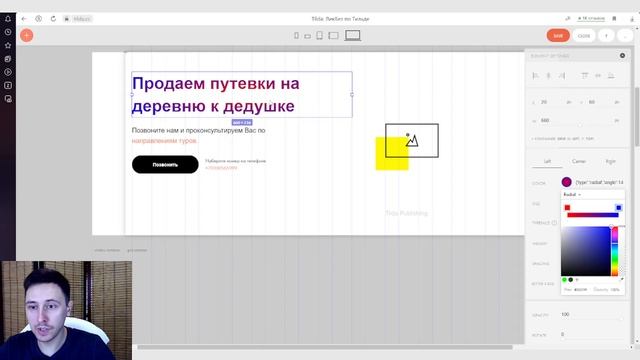Screen dimensions: 640x360
Task: Open the favorites star icon in sidebar
Action: (8, 45)
